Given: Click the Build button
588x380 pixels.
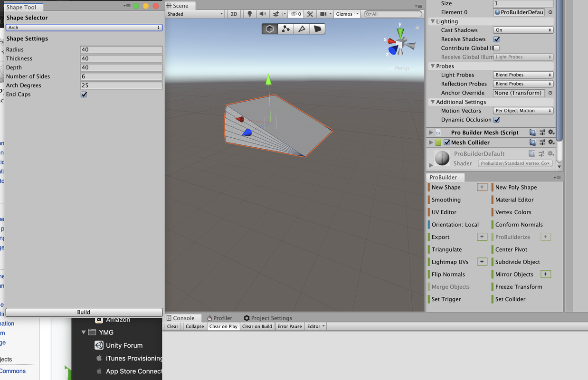Looking at the screenshot, I should click(x=84, y=312).
